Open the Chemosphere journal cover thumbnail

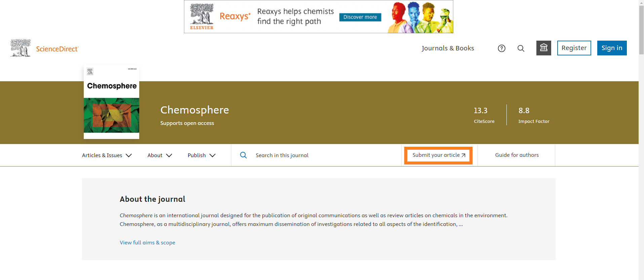tap(111, 102)
